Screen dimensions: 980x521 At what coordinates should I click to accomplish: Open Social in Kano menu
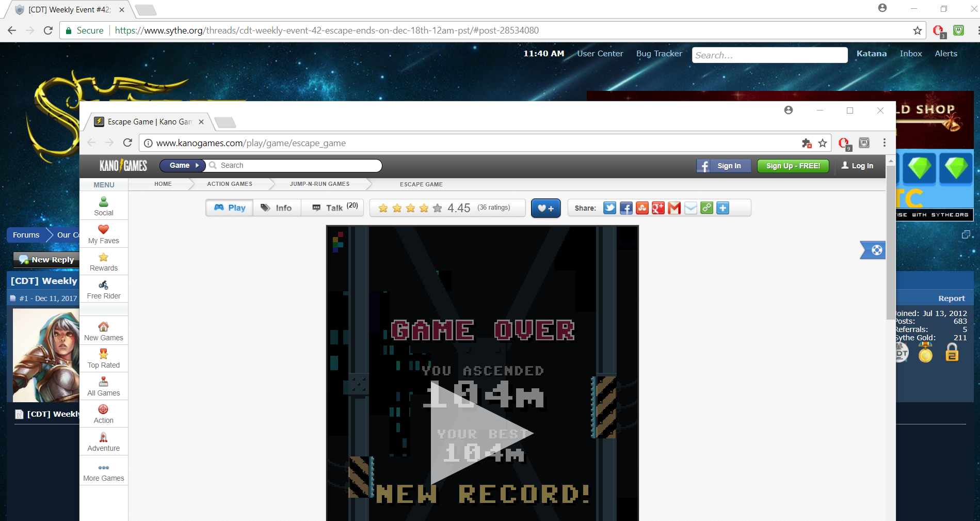(104, 206)
